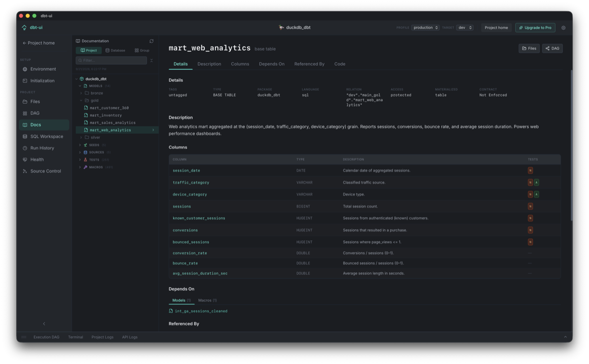Expand the SEEDS section
Screen dimensions: 589x364
pos(80,145)
